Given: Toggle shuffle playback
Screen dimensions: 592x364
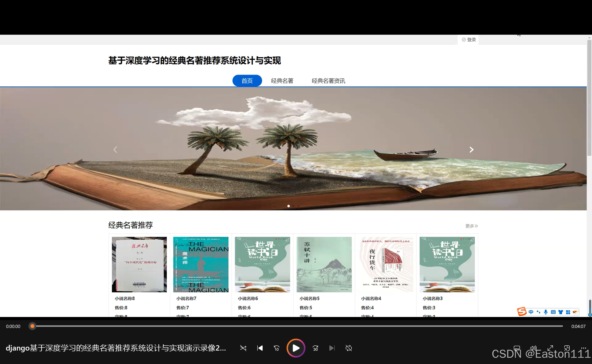Looking at the screenshot, I should (243, 348).
